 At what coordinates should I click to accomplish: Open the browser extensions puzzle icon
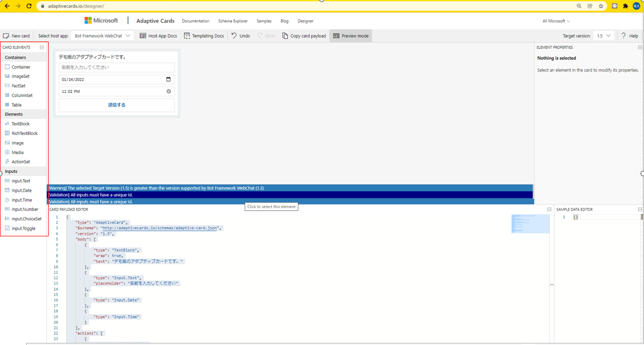626,6
